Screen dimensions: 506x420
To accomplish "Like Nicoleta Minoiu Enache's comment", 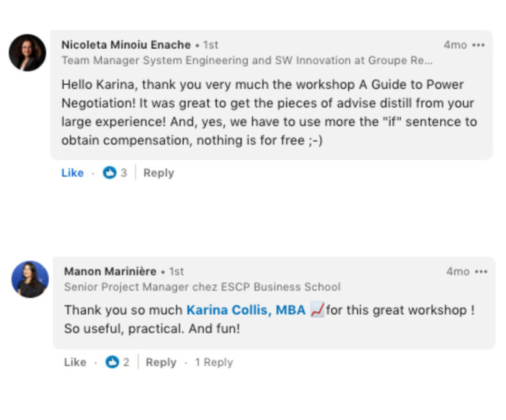I will pyautogui.click(x=73, y=173).
